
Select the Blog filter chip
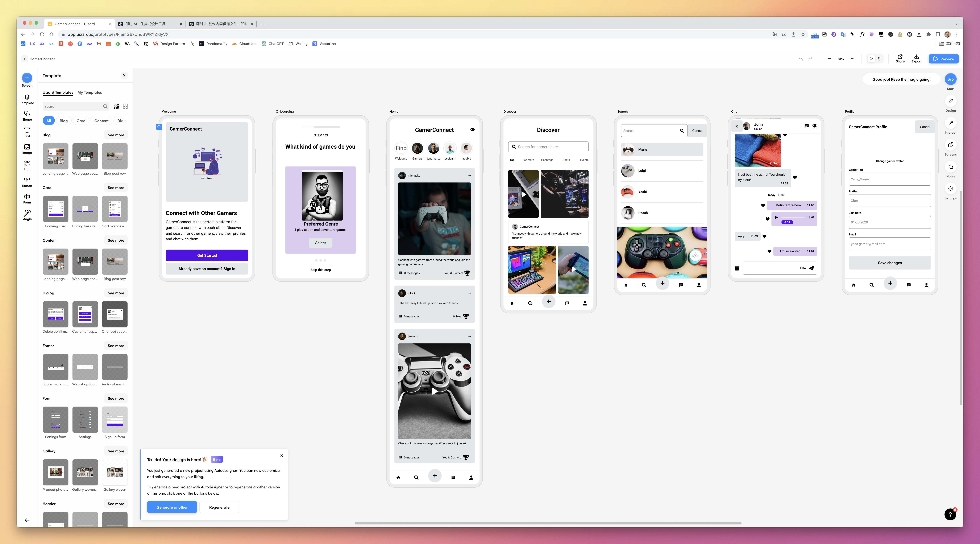(63, 121)
